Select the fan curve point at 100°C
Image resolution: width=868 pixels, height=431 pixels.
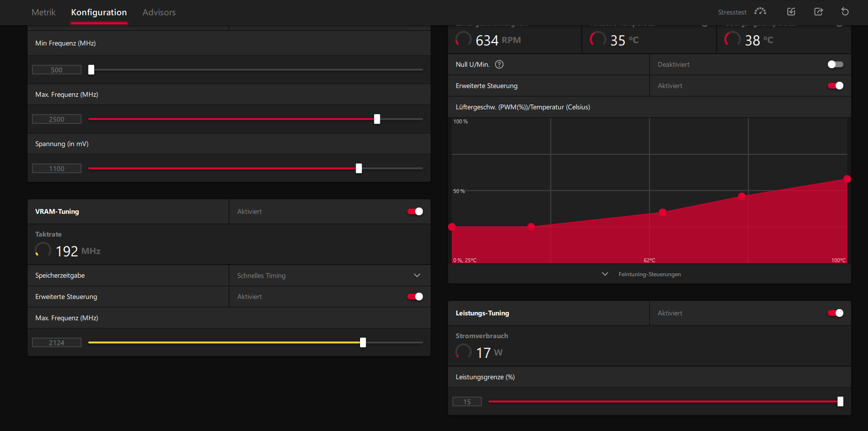[847, 179]
